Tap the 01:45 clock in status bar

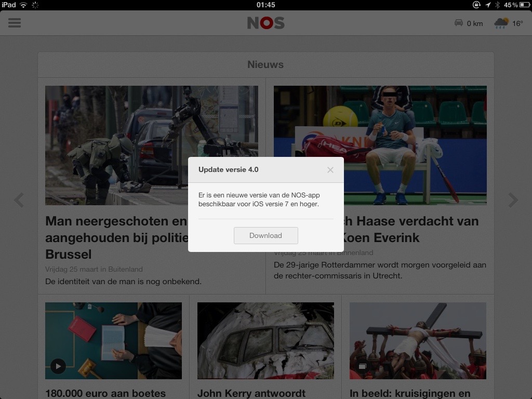265,5
